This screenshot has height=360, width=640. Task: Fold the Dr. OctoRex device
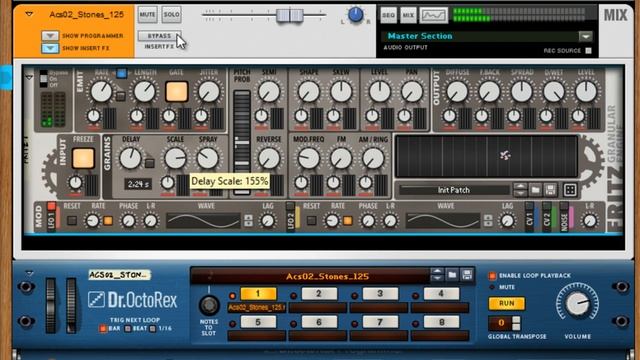pos(29,273)
